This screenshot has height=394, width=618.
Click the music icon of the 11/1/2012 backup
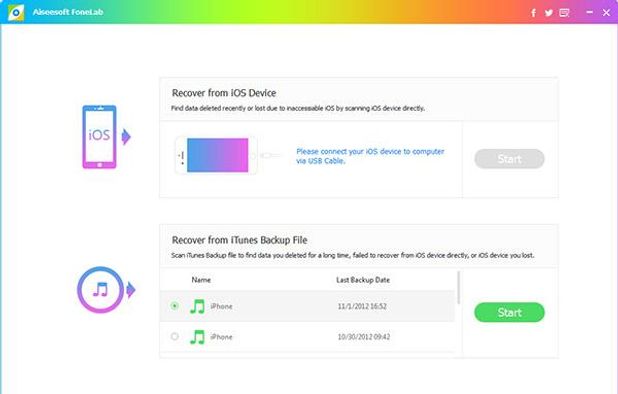[197, 306]
